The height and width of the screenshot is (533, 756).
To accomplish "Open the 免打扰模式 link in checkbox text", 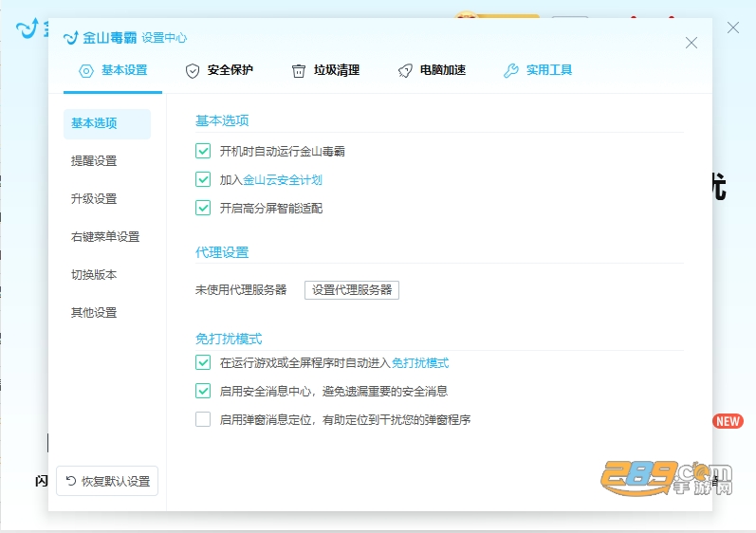I will [x=420, y=363].
